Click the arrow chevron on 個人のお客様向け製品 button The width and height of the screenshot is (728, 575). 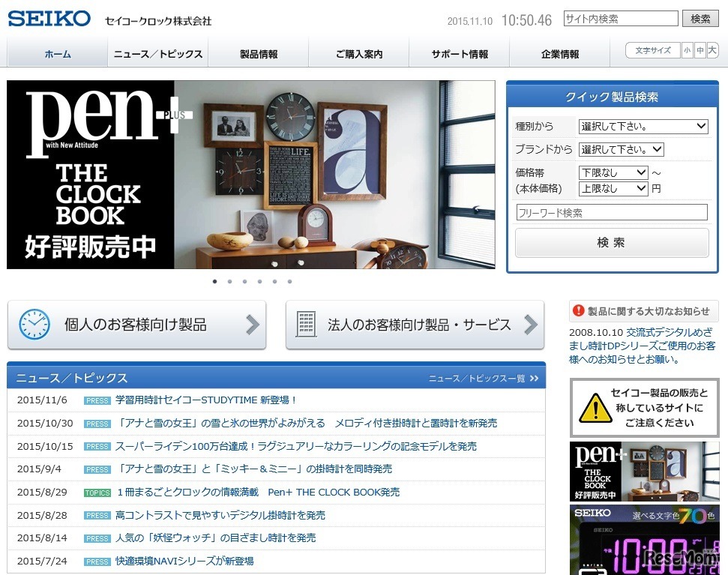[253, 323]
